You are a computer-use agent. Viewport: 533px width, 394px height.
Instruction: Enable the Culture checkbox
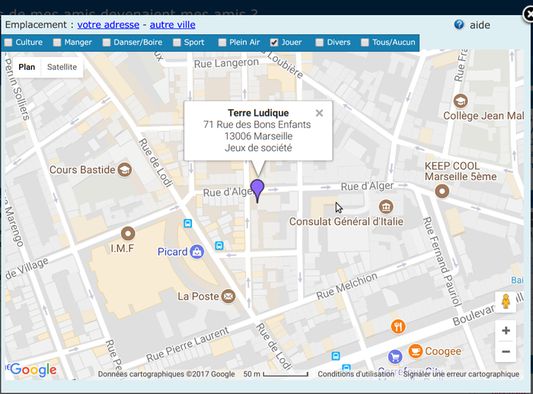(x=8, y=42)
